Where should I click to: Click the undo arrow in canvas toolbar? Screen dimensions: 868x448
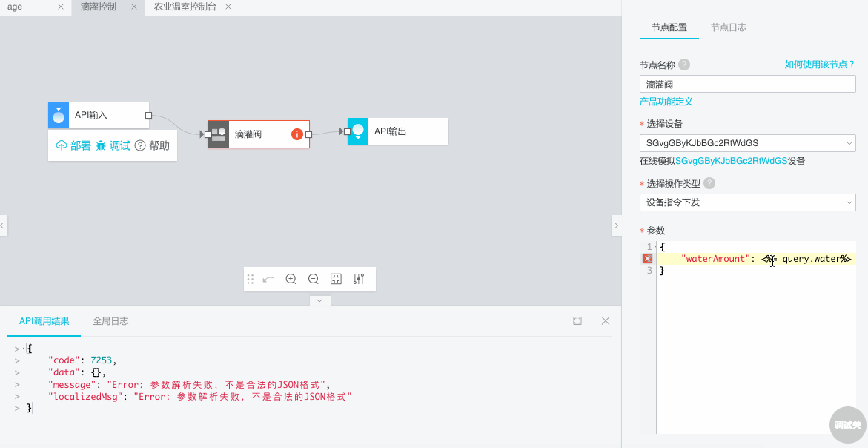pyautogui.click(x=268, y=279)
